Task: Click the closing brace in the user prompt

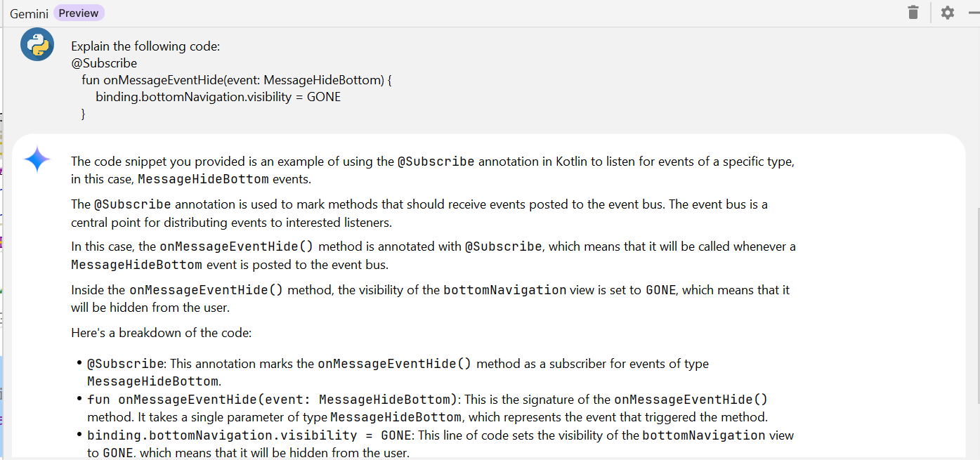Action: [x=84, y=114]
